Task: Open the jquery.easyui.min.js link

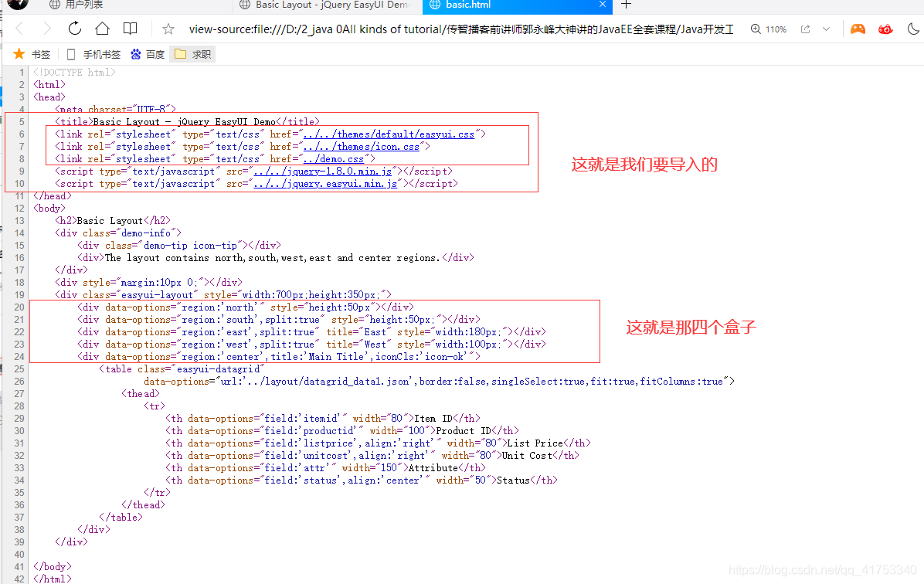Action: 325,184
